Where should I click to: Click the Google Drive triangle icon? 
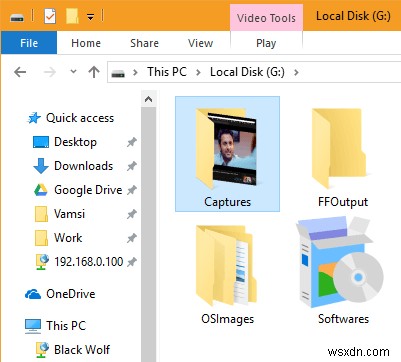click(41, 190)
